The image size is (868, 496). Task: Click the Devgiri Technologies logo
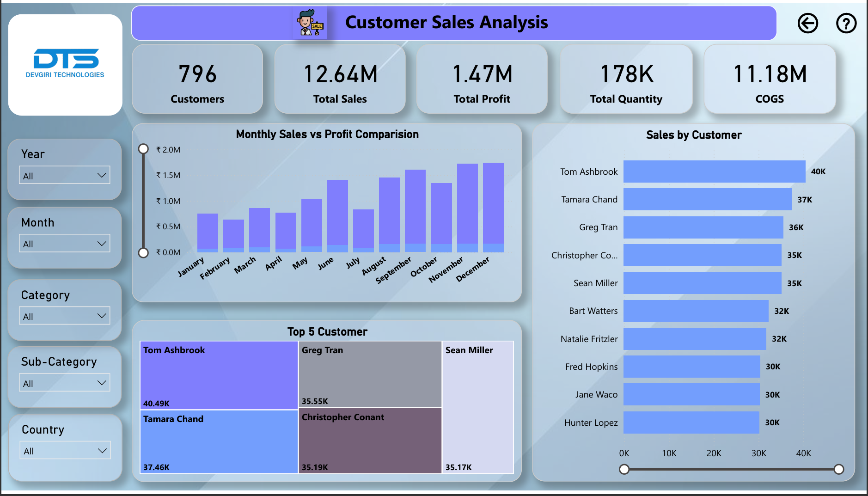pos(65,64)
